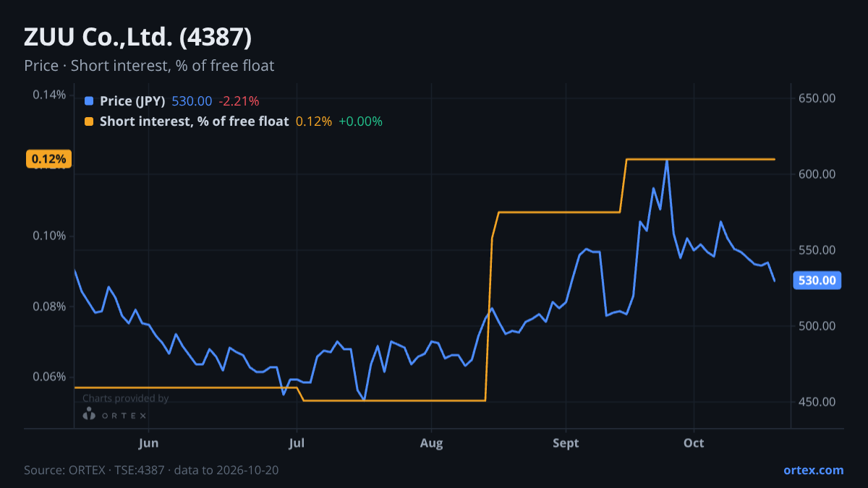Click the subtitle Price · Short interest, % of free float
This screenshot has height=488, width=868.
click(x=149, y=66)
